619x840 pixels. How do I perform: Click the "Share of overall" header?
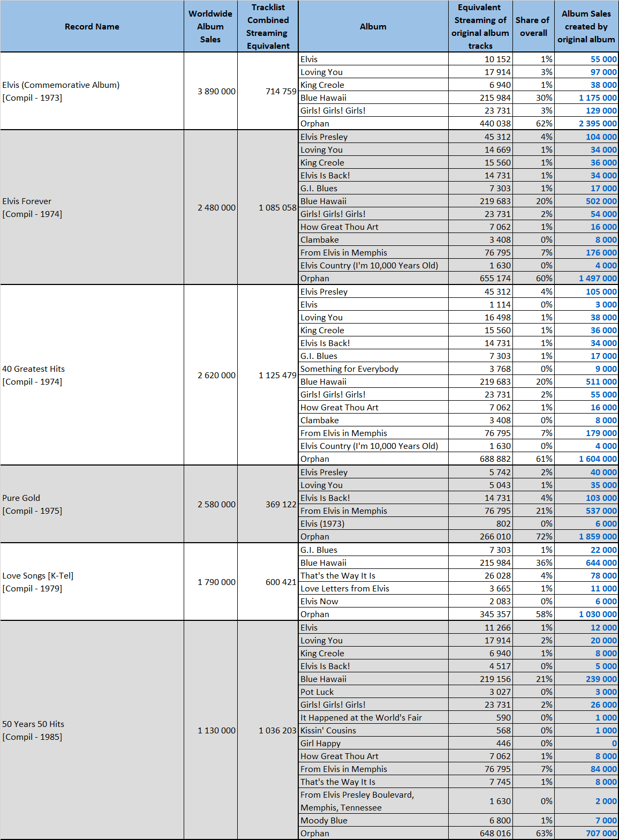point(533,26)
